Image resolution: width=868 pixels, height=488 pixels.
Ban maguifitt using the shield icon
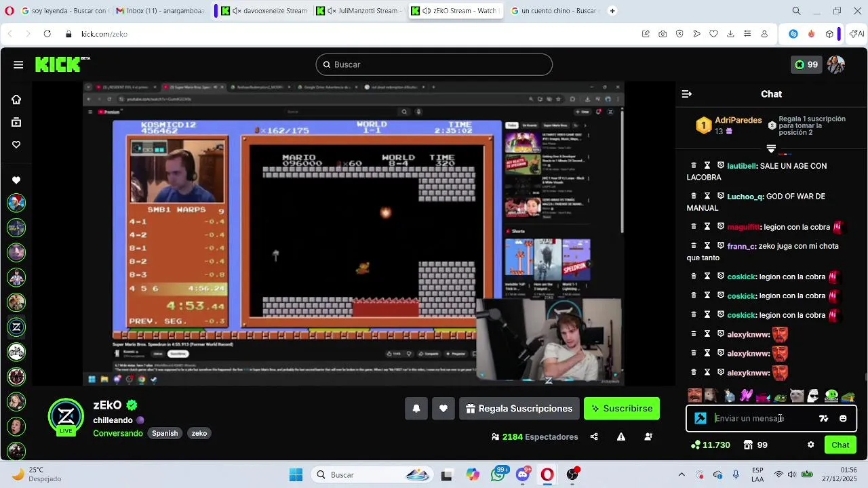720,227
